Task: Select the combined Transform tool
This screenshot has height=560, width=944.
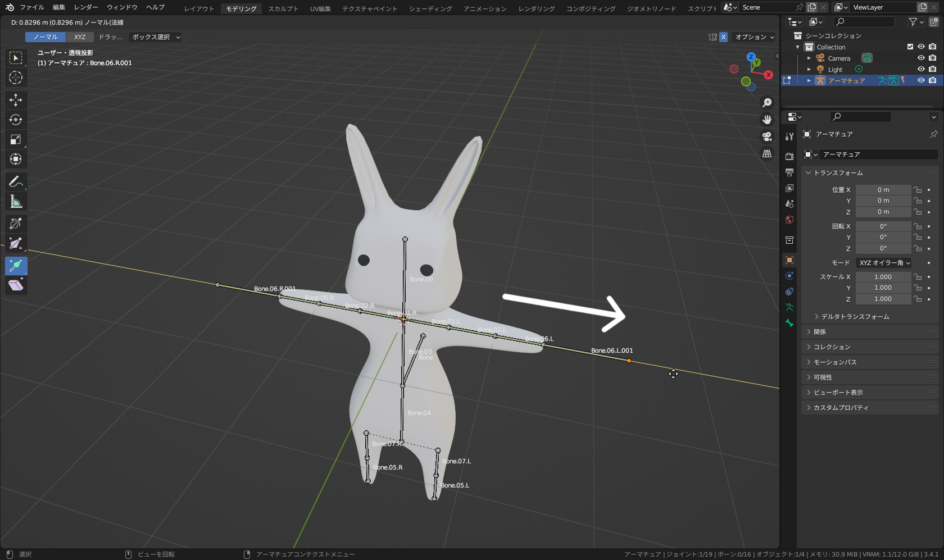Action: pos(16,159)
